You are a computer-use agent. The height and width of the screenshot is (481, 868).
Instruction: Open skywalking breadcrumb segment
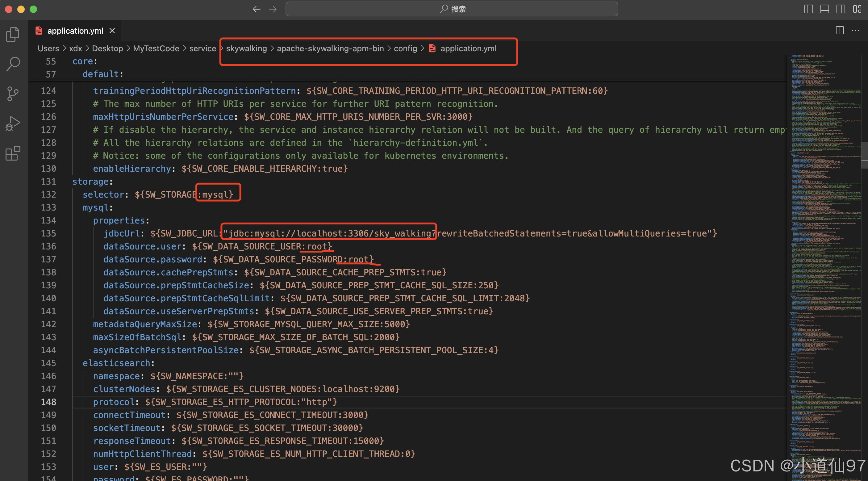coord(246,48)
